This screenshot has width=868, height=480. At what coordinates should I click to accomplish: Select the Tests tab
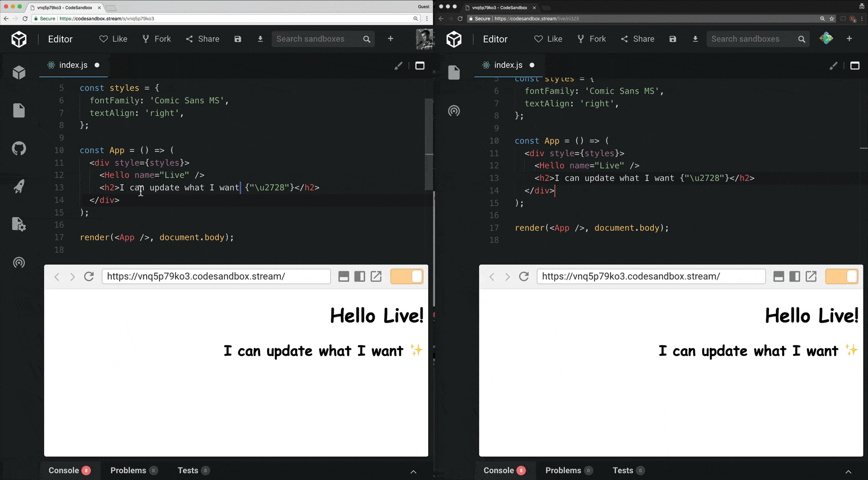189,471
